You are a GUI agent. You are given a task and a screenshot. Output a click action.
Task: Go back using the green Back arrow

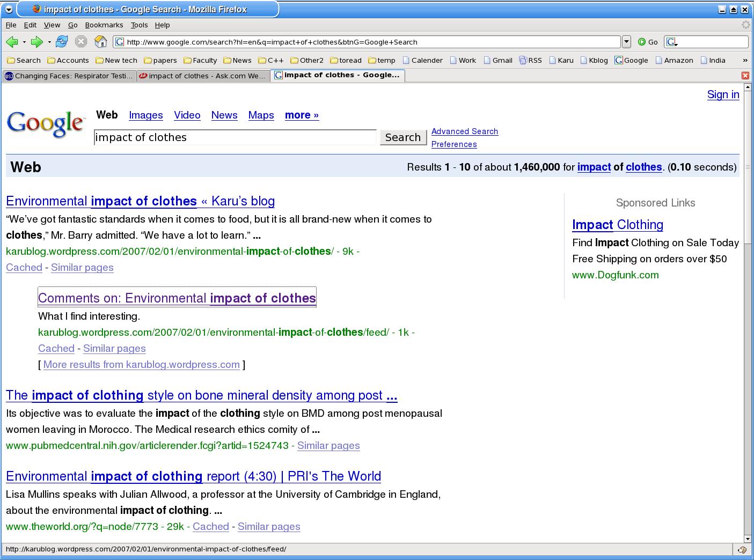12,42
